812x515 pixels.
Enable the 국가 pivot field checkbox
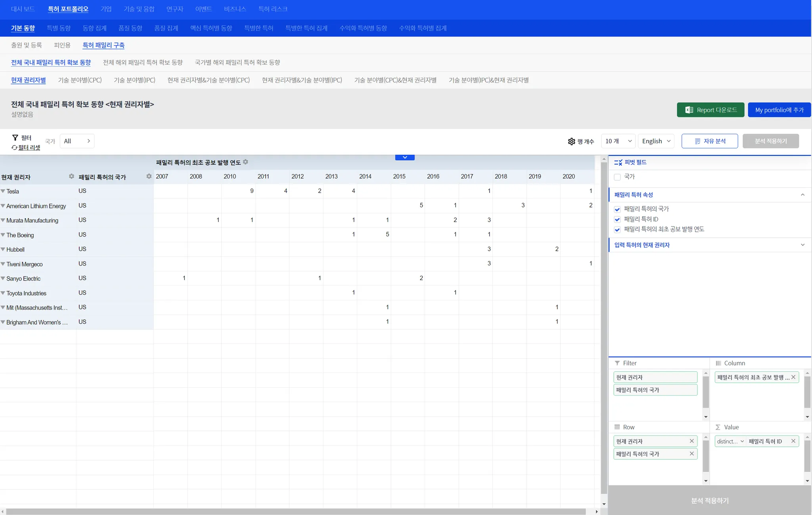617,177
